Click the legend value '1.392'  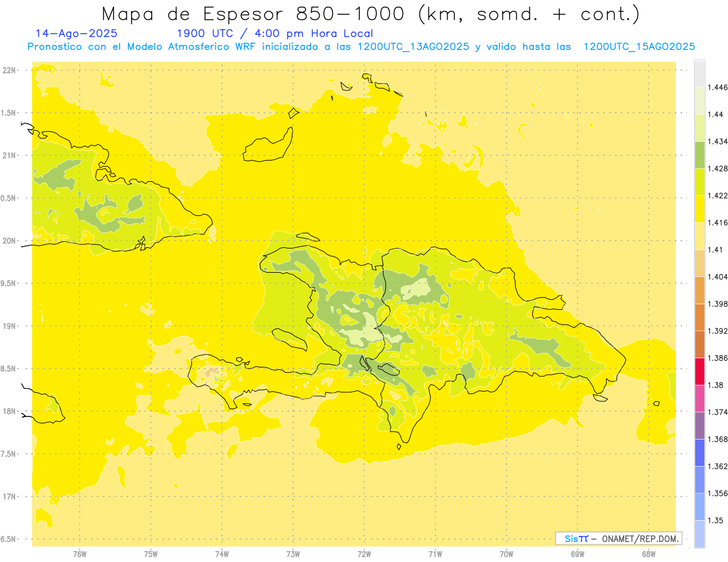(719, 331)
